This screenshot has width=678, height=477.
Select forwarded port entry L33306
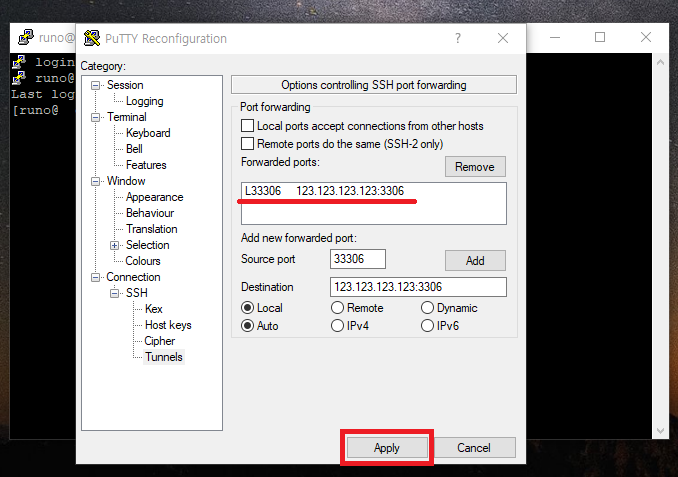(x=373, y=191)
